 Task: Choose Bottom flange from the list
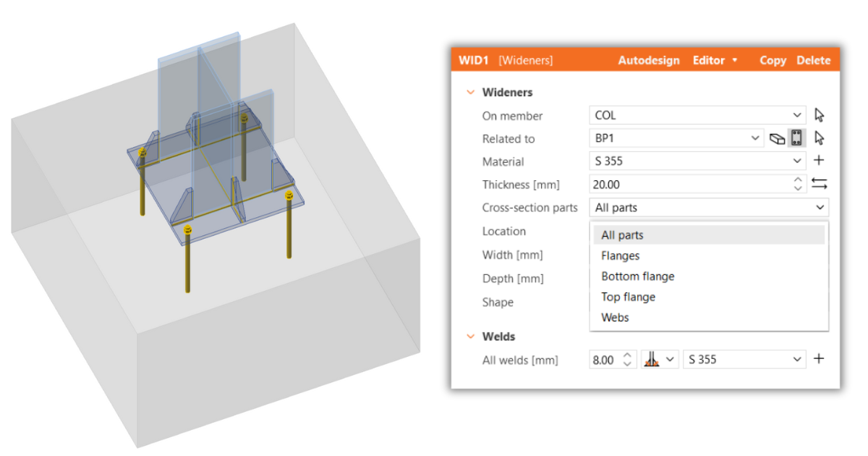click(x=637, y=276)
